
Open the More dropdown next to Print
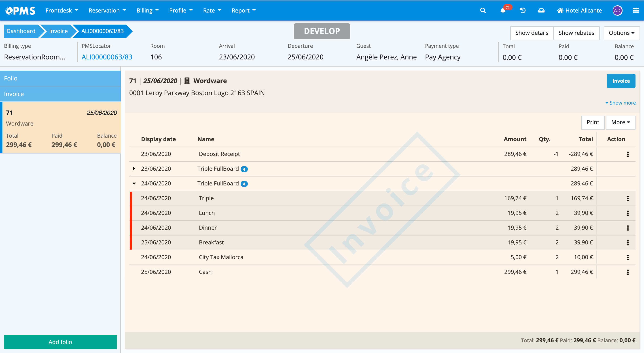click(x=620, y=122)
